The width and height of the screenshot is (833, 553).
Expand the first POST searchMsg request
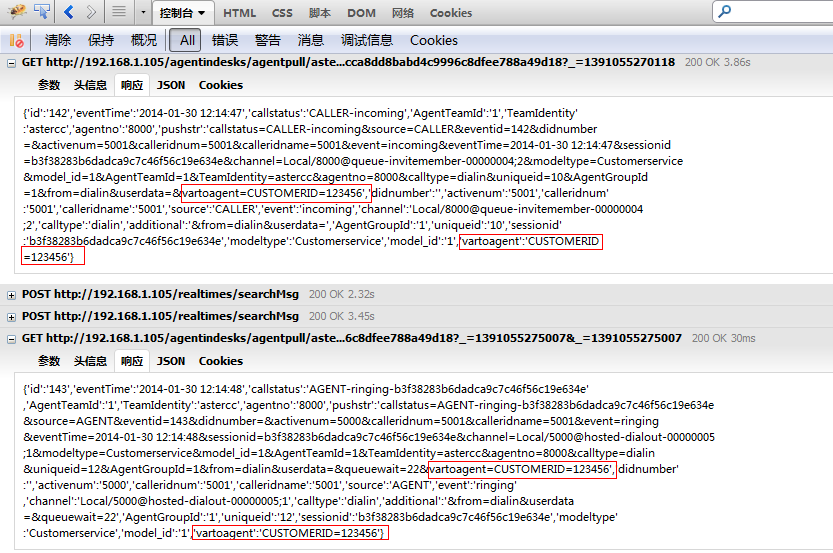click(x=11, y=294)
